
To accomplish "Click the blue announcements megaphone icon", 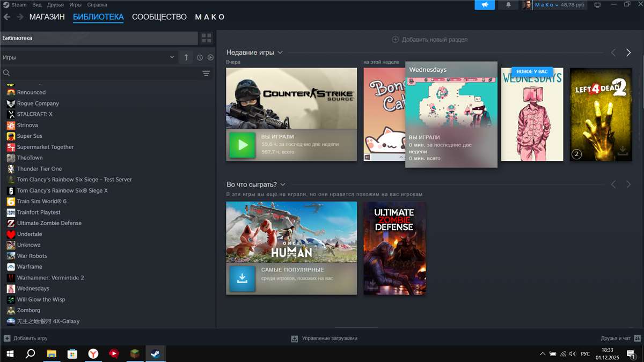I will tap(484, 5).
